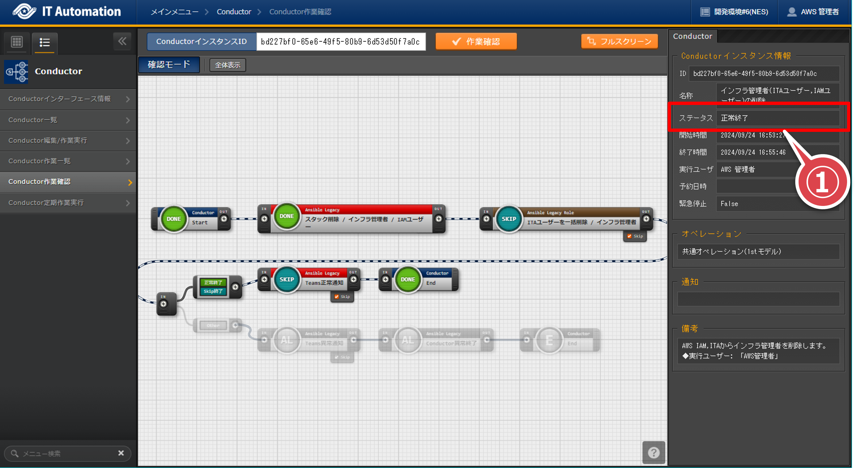868x468 pixels.
Task: Click the list view icon in sidebar
Action: (45, 43)
